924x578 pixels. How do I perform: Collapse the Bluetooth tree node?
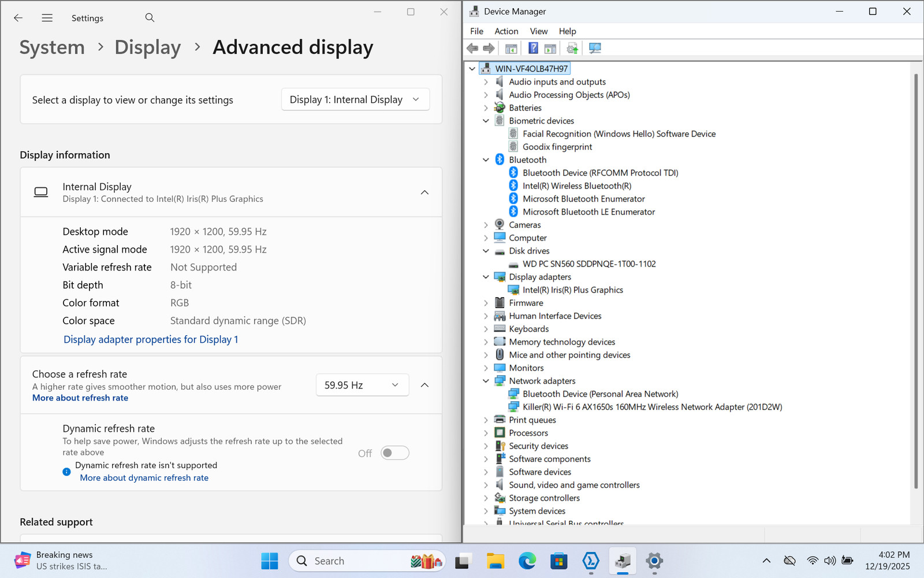(x=486, y=160)
